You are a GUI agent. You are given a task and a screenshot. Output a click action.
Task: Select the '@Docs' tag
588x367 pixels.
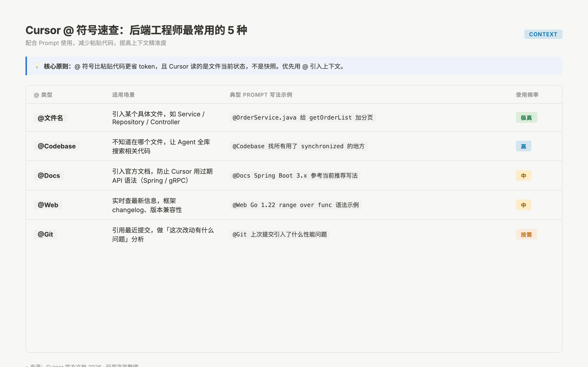tap(49, 176)
